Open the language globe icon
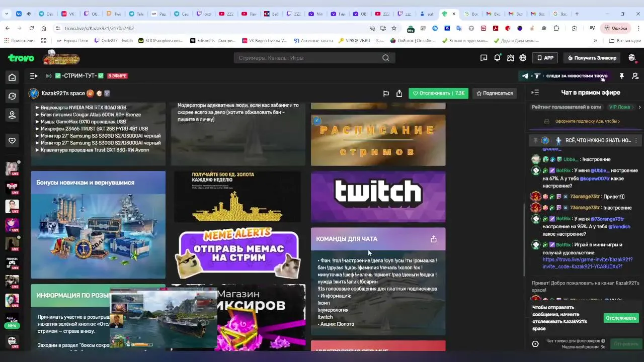The width and height of the screenshot is (644, 362). point(523,58)
